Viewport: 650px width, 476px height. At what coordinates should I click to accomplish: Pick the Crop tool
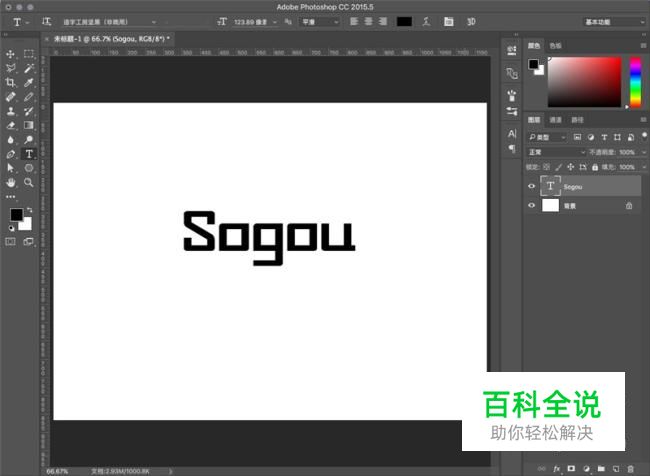pos(11,83)
